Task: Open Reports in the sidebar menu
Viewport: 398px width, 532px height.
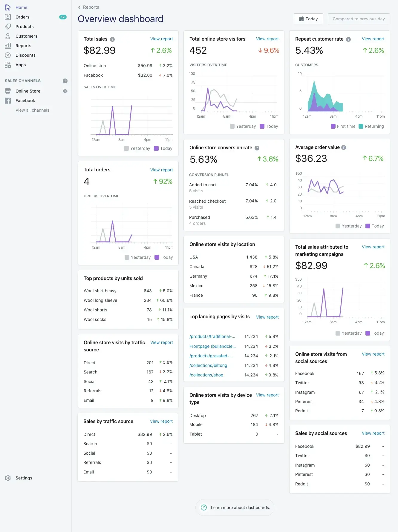Action: 23,46
